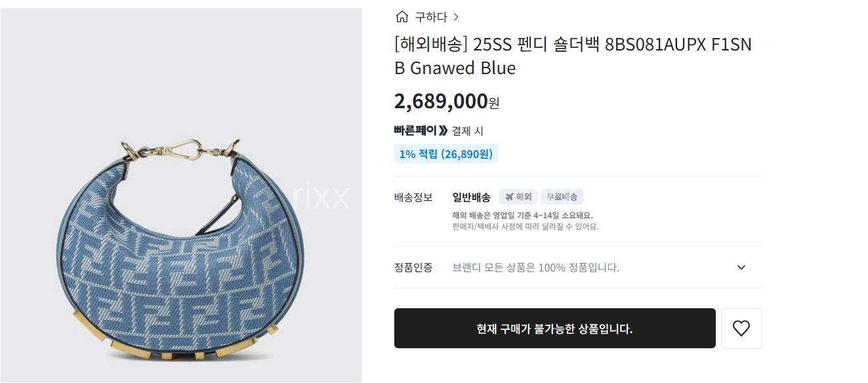Image resolution: width=868 pixels, height=383 pixels.
Task: Click the 정품인증 row label
Action: click(x=413, y=267)
